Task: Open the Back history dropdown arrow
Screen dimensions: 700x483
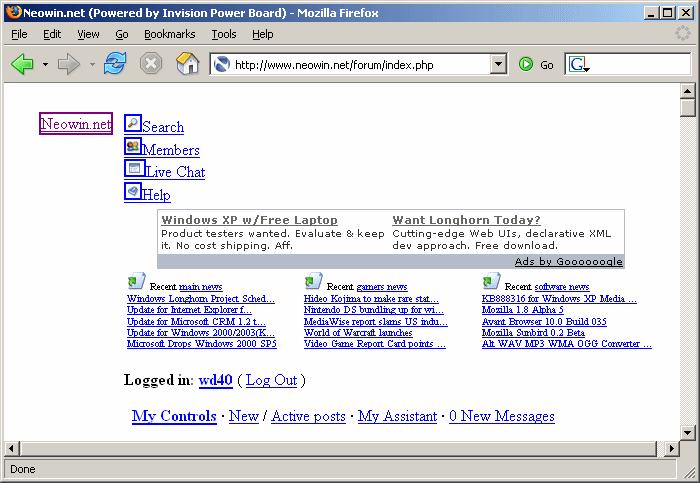Action: 46,65
